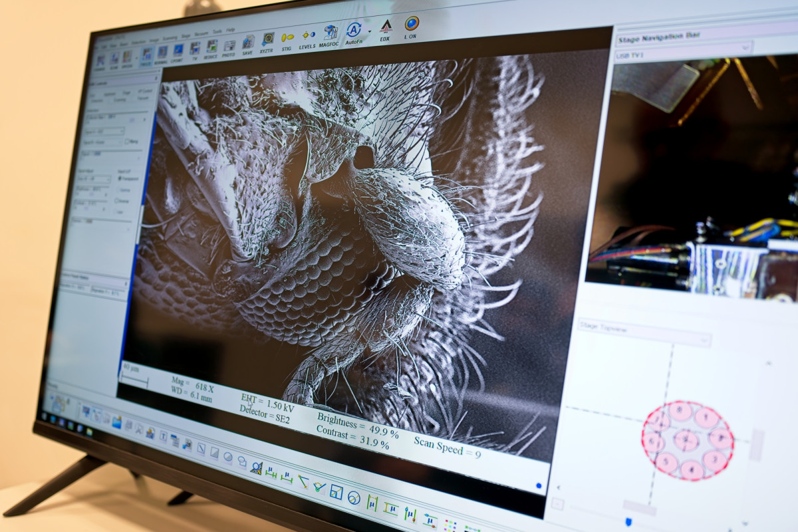Select sample position 4 on stage map

[692, 468]
